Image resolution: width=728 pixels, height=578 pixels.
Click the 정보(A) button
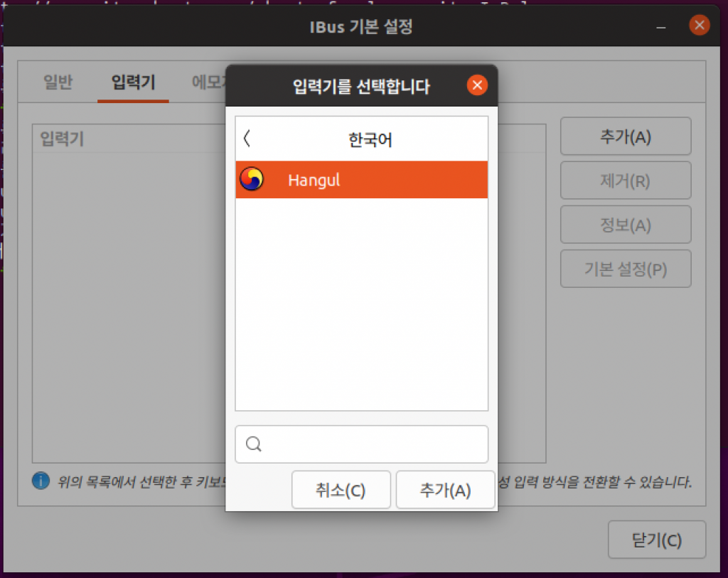(626, 224)
